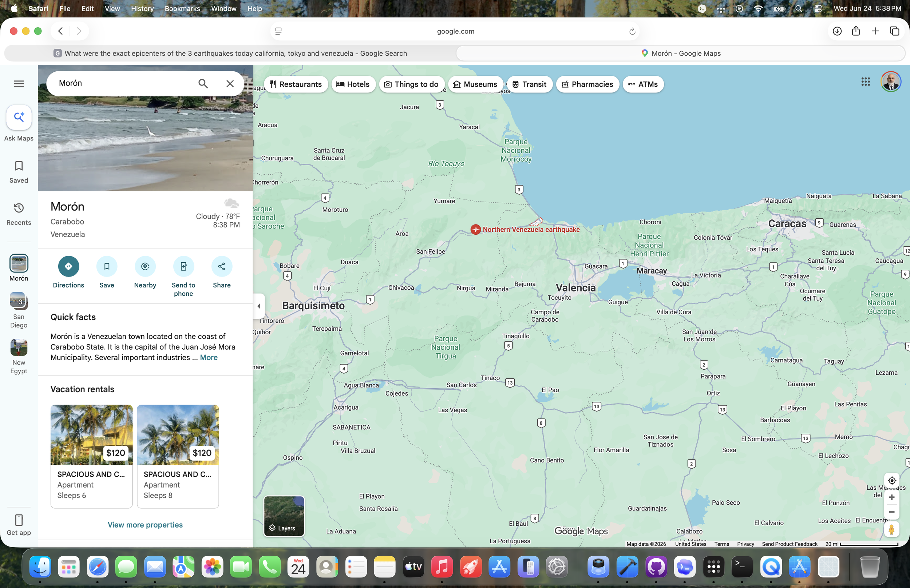Image resolution: width=910 pixels, height=588 pixels.
Task: Filter map by ATMs
Action: [x=643, y=84]
